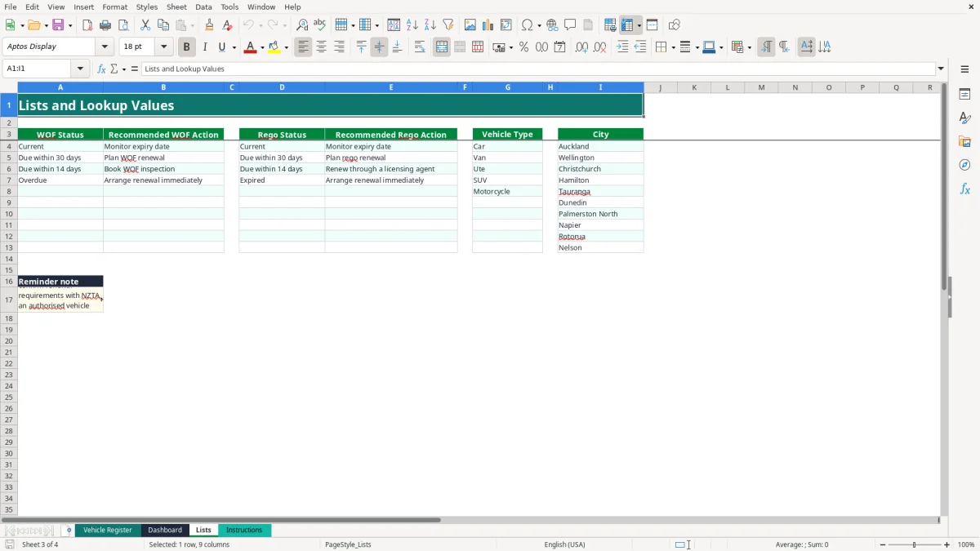This screenshot has width=980, height=551.
Task: Toggle Wrap Text
Action: click(x=420, y=47)
